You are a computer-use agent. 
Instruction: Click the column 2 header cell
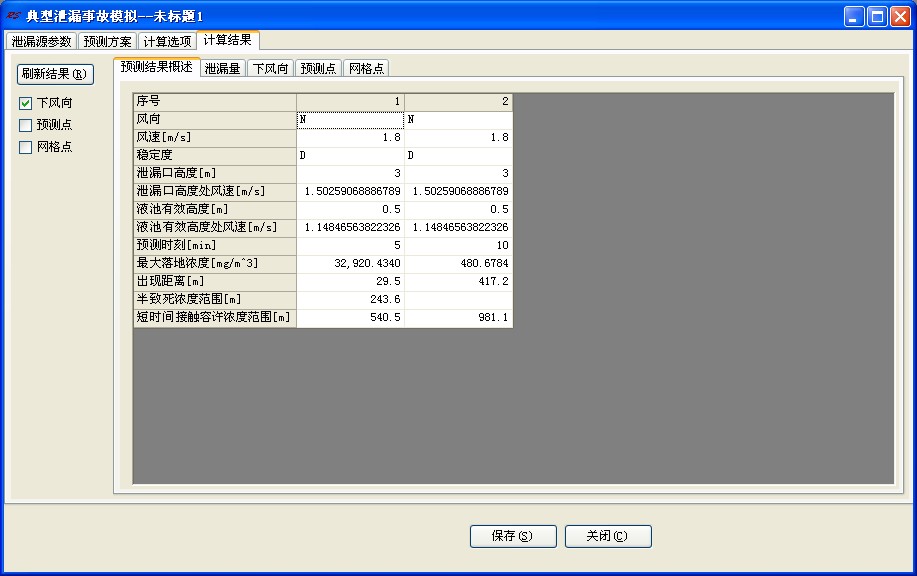click(458, 102)
